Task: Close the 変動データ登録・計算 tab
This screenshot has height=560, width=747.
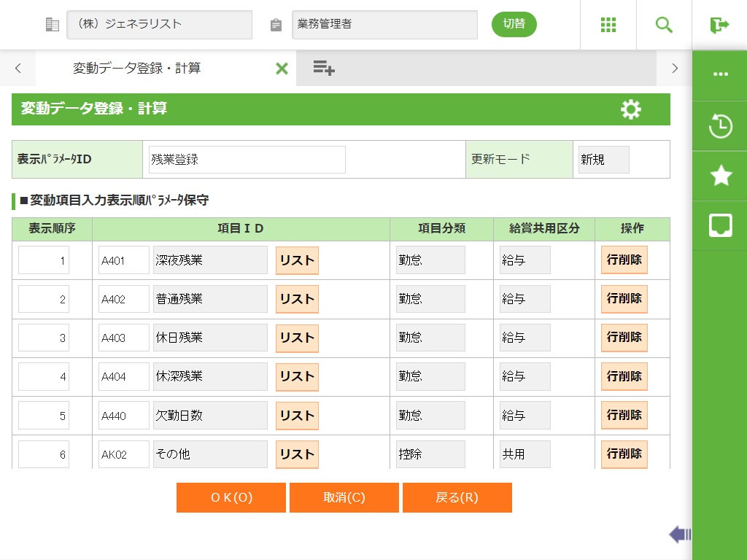Action: point(282,69)
